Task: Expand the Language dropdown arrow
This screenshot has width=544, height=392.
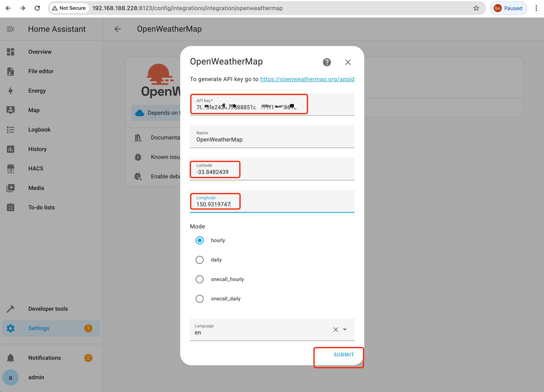Action: coord(345,329)
